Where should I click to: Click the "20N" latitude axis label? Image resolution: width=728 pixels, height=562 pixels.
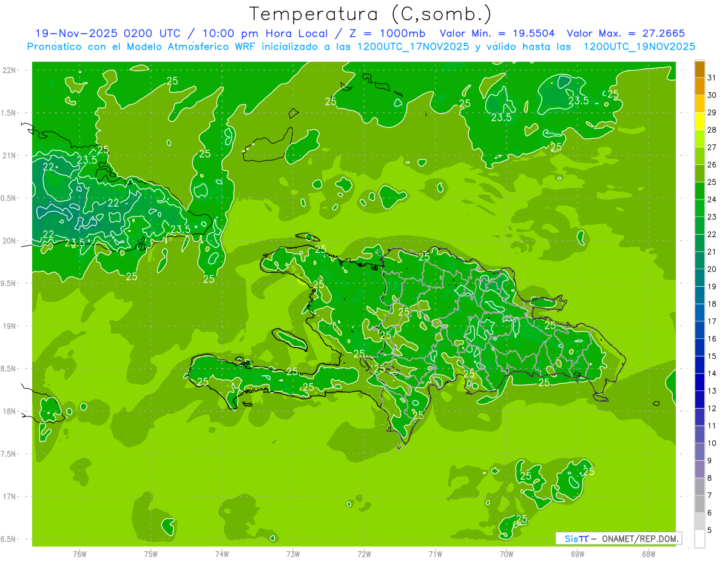tap(10, 241)
